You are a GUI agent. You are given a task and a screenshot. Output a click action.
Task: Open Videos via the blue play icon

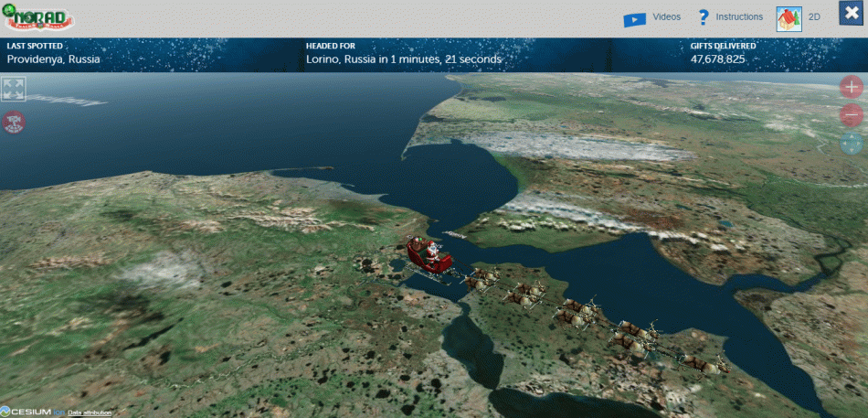point(635,18)
